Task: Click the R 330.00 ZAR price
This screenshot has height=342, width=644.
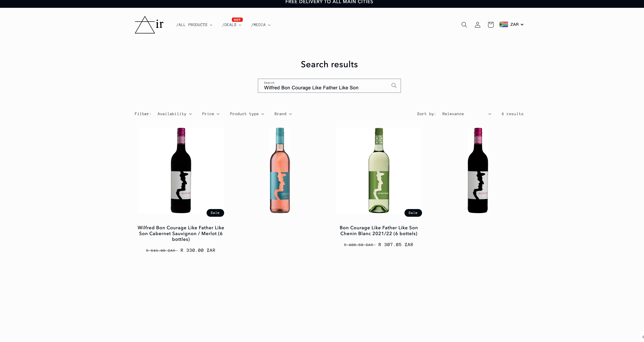Action: click(x=198, y=250)
